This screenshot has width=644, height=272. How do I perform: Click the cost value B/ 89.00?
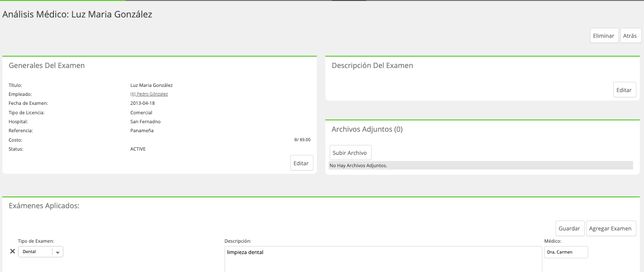pos(302,140)
